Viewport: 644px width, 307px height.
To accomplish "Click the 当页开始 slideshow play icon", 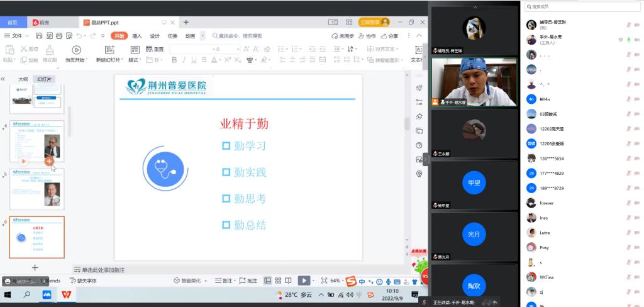I will (x=76, y=50).
